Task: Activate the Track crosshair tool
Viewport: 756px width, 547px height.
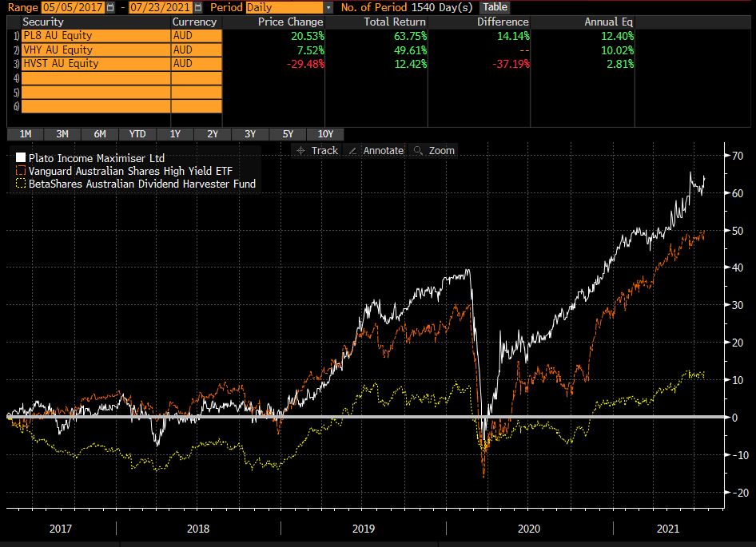Action: point(316,150)
